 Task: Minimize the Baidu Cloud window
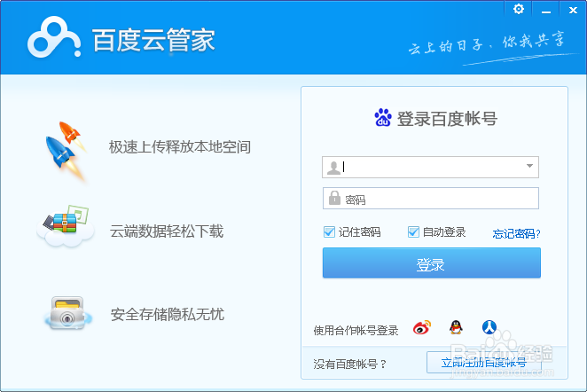tap(546, 10)
